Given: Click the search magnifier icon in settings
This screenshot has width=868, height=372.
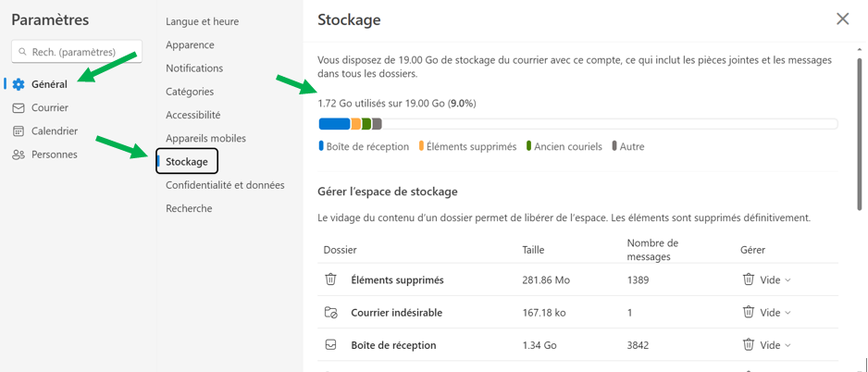Looking at the screenshot, I should 23,52.
